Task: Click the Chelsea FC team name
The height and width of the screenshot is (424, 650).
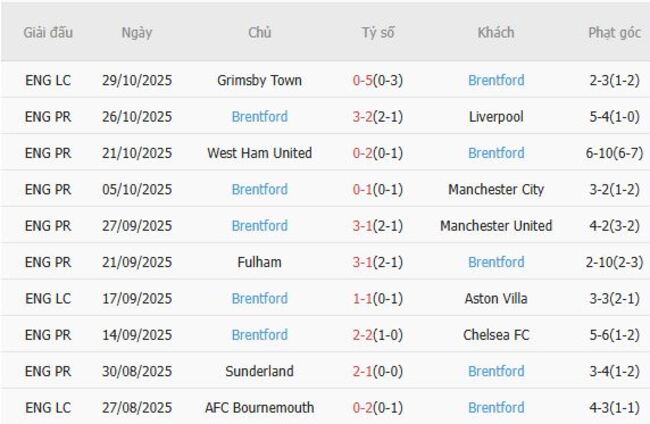Action: click(496, 335)
